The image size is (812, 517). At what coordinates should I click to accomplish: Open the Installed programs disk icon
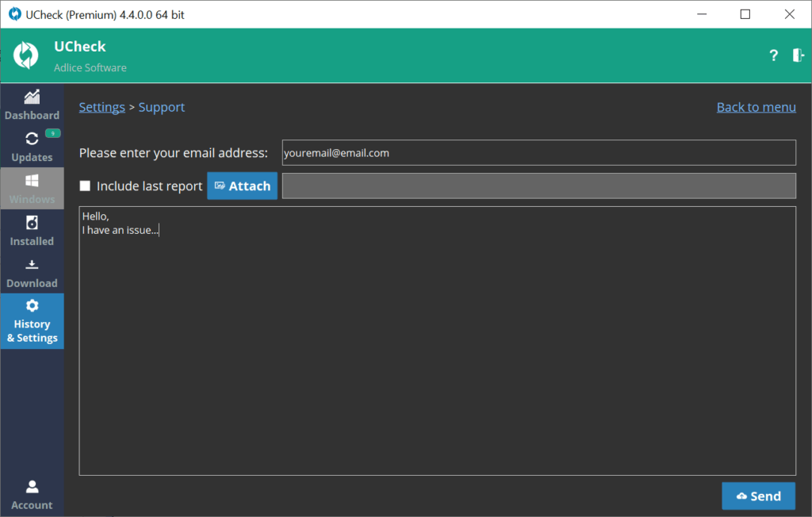(x=32, y=223)
